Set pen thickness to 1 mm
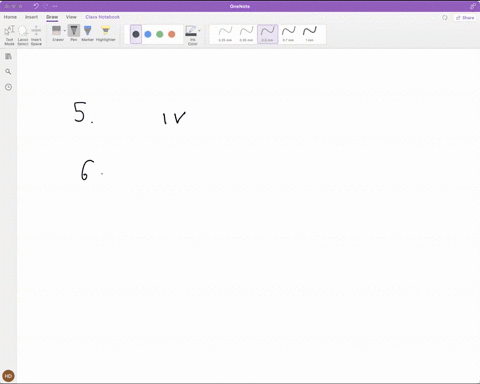This screenshot has width=480, height=384. tap(309, 34)
